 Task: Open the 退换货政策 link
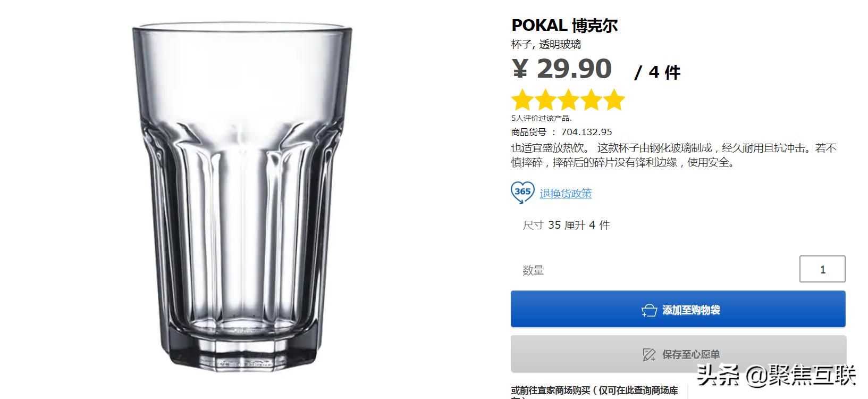566,194
